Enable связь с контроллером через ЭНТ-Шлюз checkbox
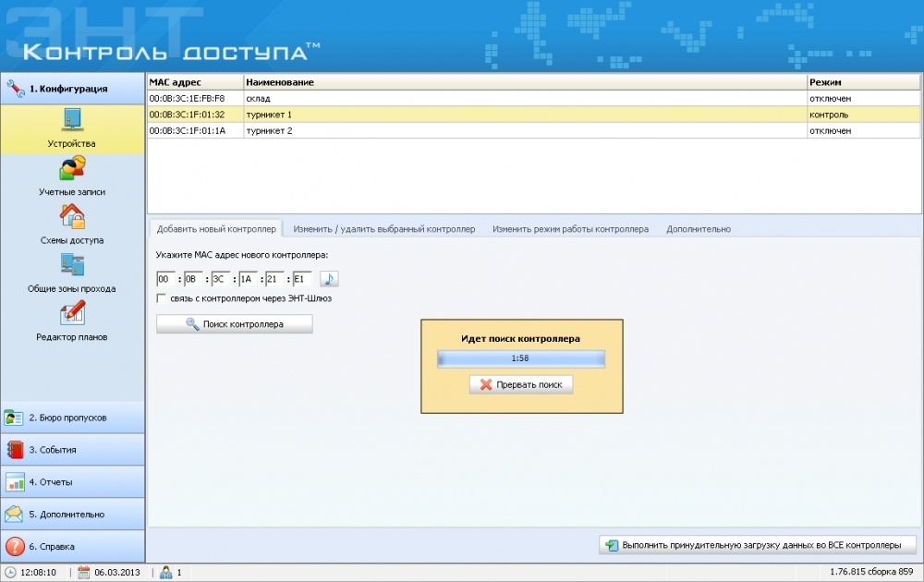The width and height of the screenshot is (924, 582). tap(161, 298)
